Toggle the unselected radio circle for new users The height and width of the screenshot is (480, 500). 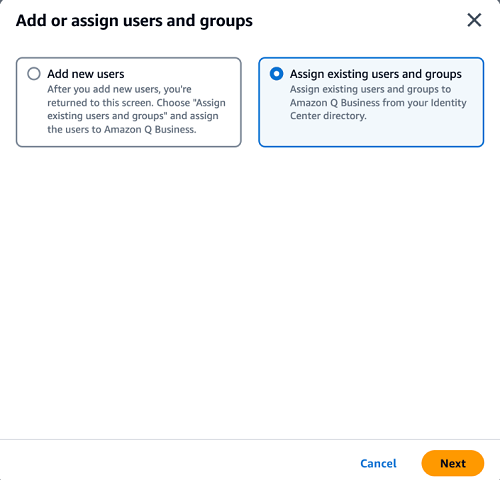[34, 74]
